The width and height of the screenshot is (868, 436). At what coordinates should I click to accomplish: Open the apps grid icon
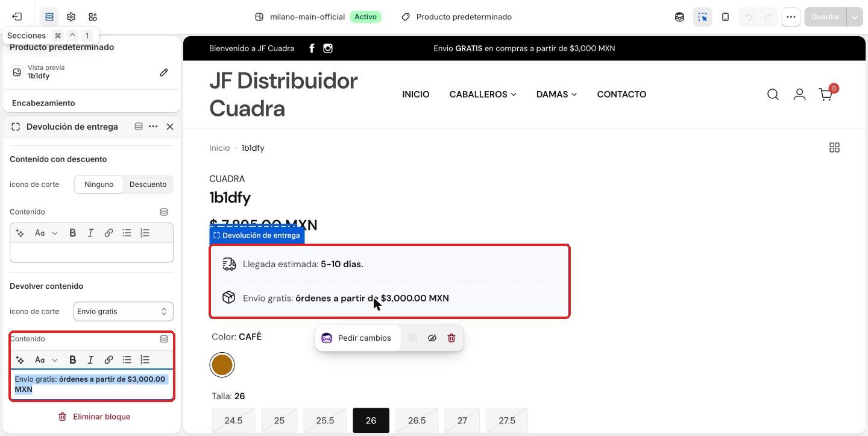tap(93, 17)
